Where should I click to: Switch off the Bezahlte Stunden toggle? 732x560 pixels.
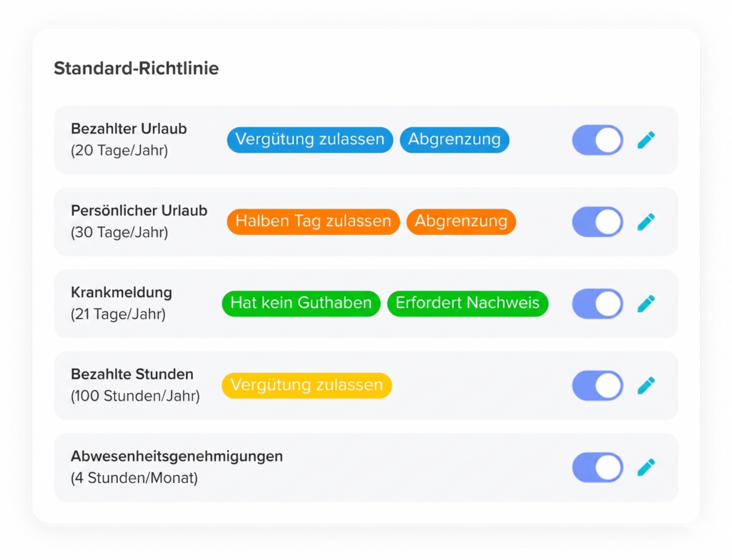pos(598,386)
